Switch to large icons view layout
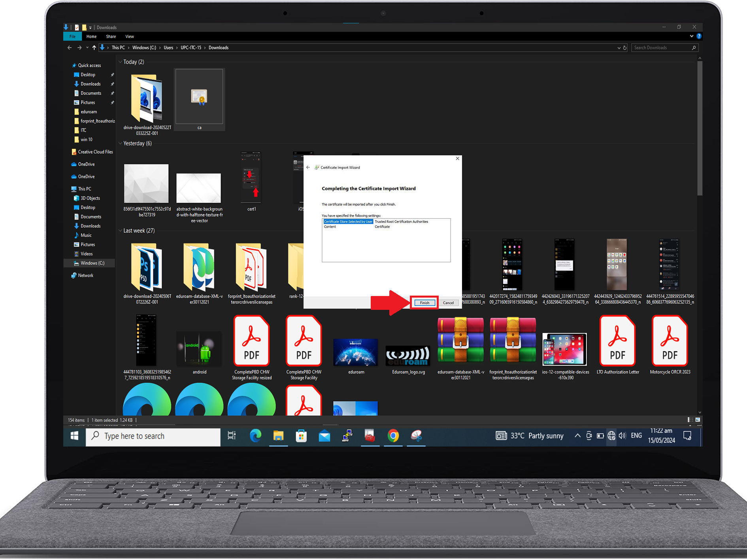 click(698, 420)
